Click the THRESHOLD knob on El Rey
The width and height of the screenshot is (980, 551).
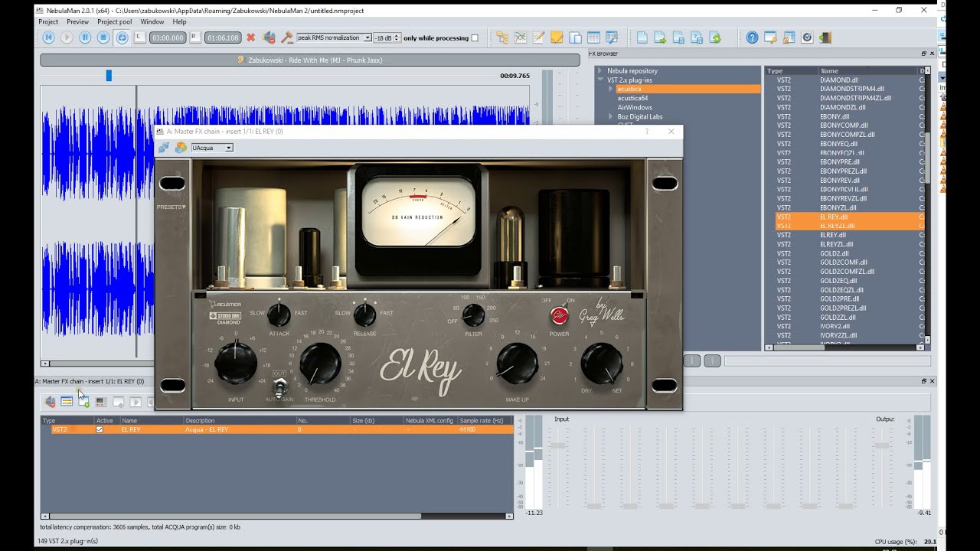tap(320, 363)
